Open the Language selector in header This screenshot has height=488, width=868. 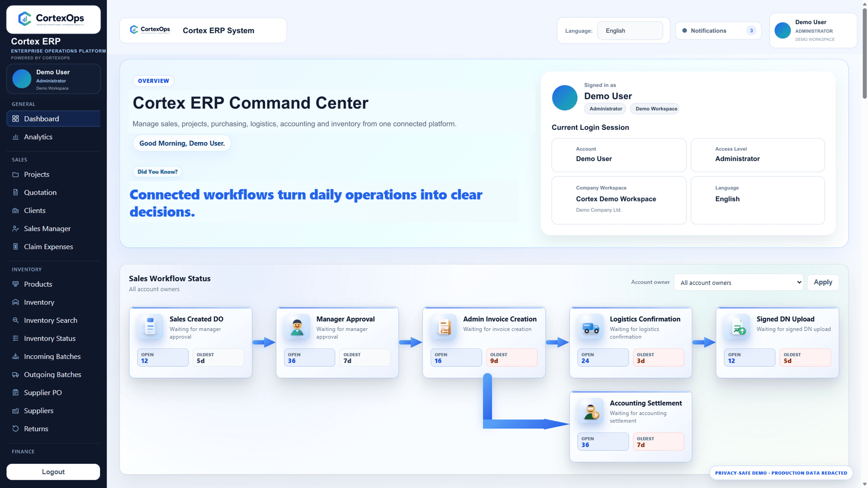(630, 30)
